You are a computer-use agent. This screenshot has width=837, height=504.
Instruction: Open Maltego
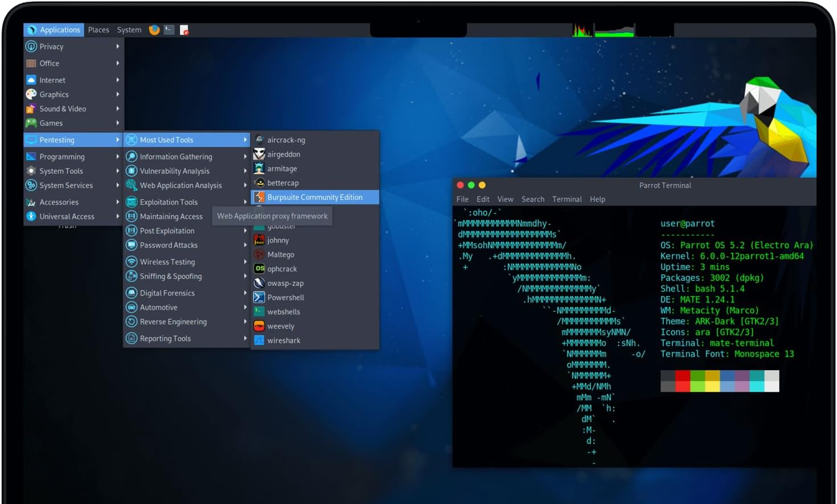point(280,254)
